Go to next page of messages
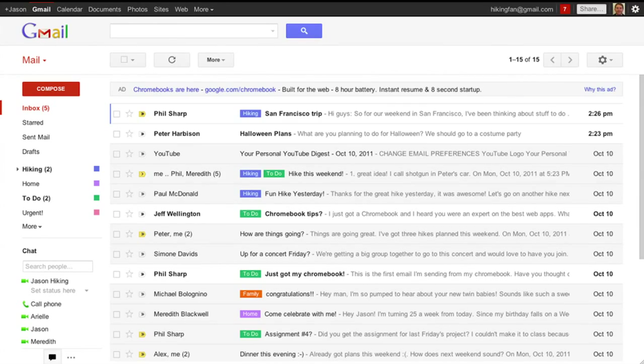The image size is (644, 364). (570, 60)
